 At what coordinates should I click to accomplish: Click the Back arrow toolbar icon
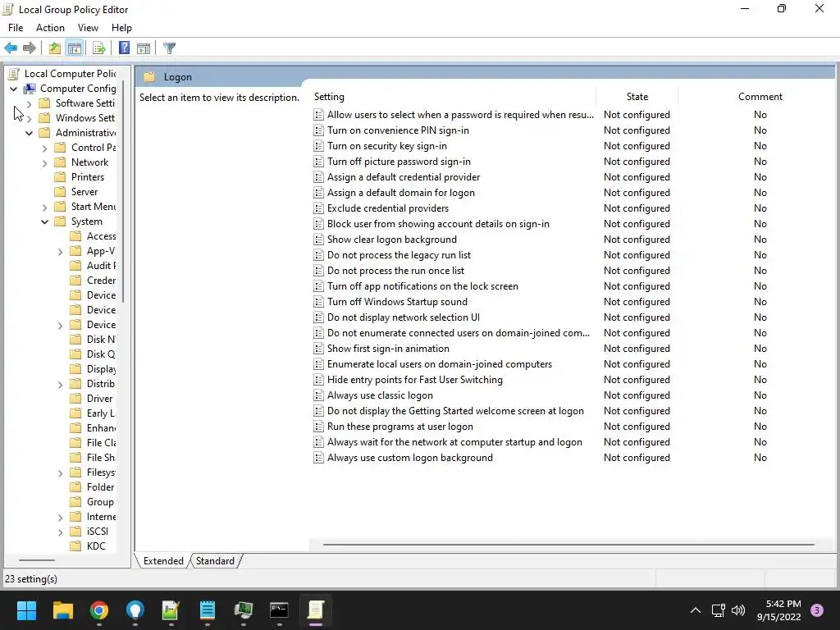[11, 48]
